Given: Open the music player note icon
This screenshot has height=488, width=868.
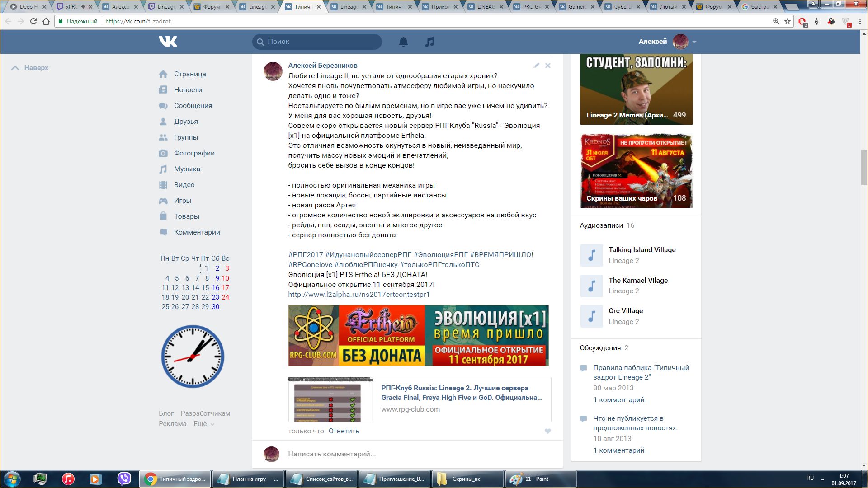Looking at the screenshot, I should click(429, 42).
